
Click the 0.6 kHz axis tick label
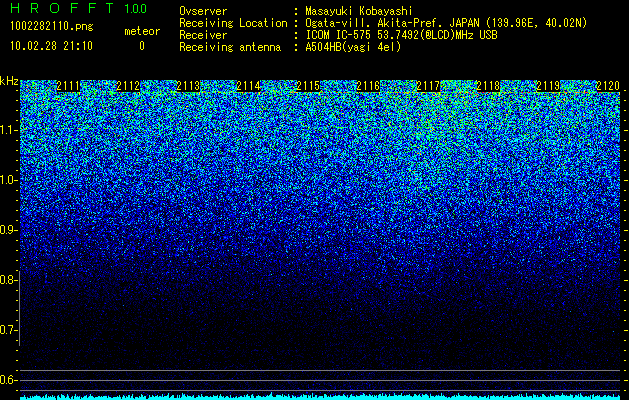7,380
